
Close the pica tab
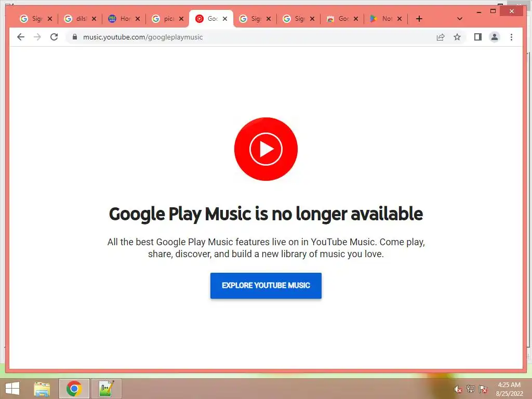pos(181,19)
